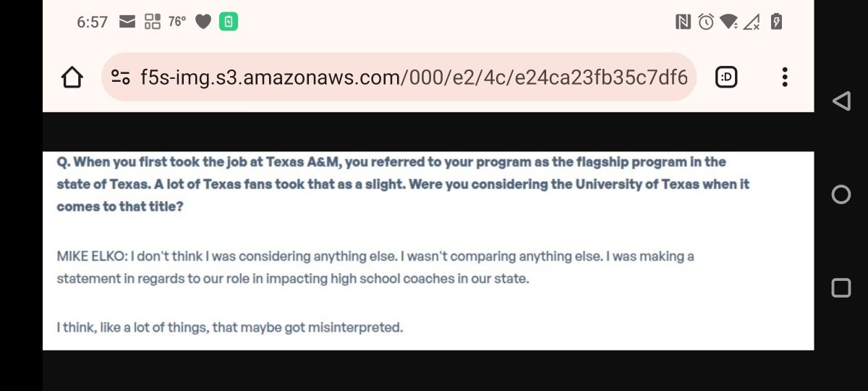Tap the battery charging icon
The image size is (868, 391).
click(776, 22)
